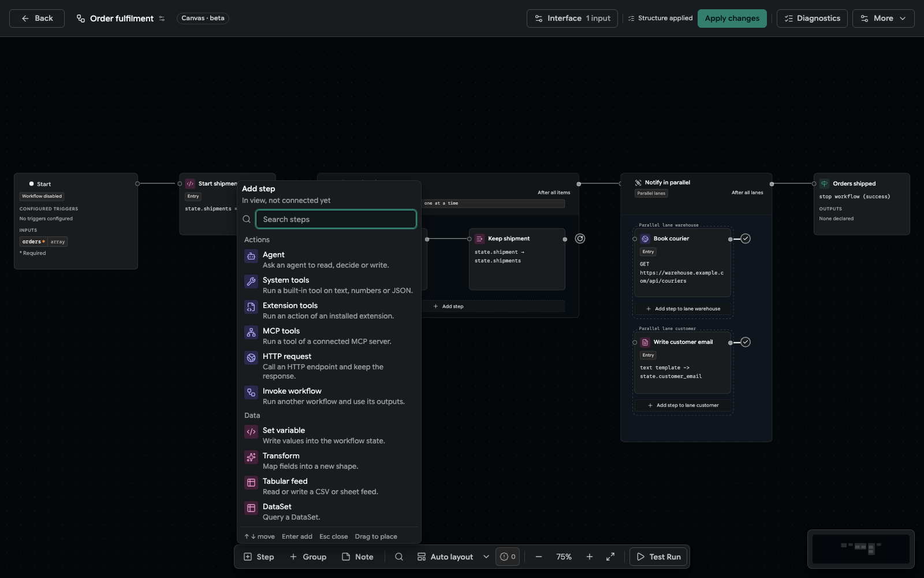Add a Note from the bottom toolbar
The width and height of the screenshot is (924, 578).
click(x=358, y=557)
